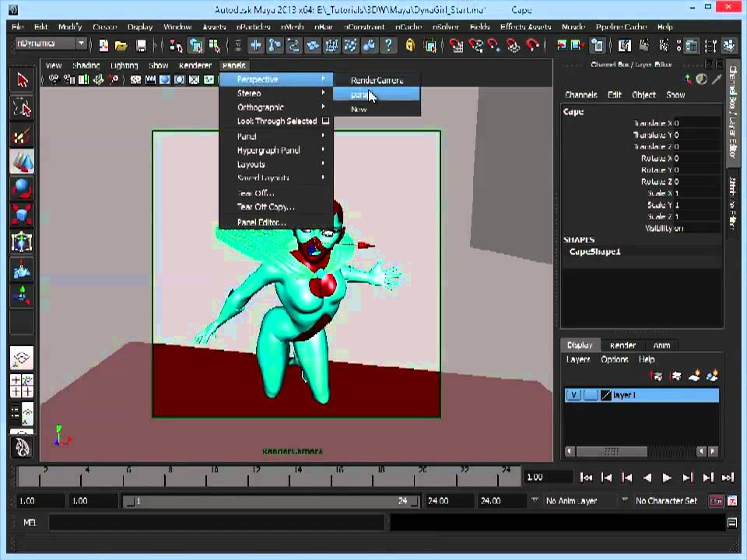The width and height of the screenshot is (747, 560).
Task: Toggle auto keyframe button
Action: click(716, 501)
